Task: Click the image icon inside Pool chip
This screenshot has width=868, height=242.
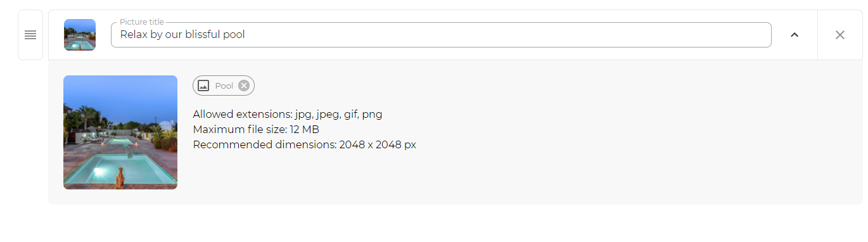Action: click(x=203, y=86)
